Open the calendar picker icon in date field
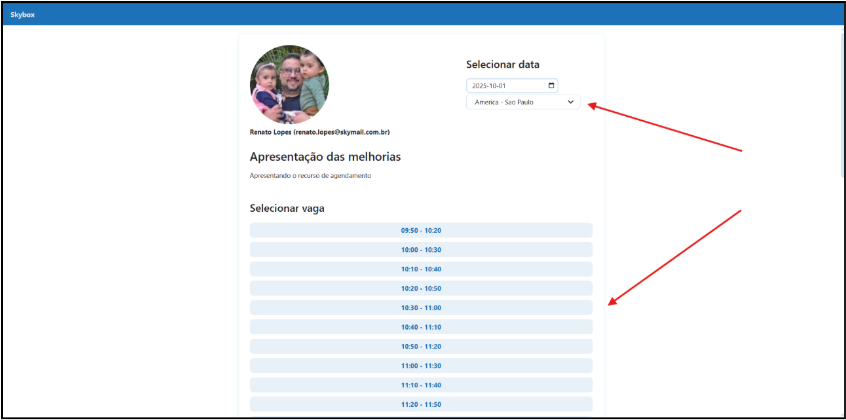Image resolution: width=846 pixels, height=420 pixels. pyautogui.click(x=551, y=86)
